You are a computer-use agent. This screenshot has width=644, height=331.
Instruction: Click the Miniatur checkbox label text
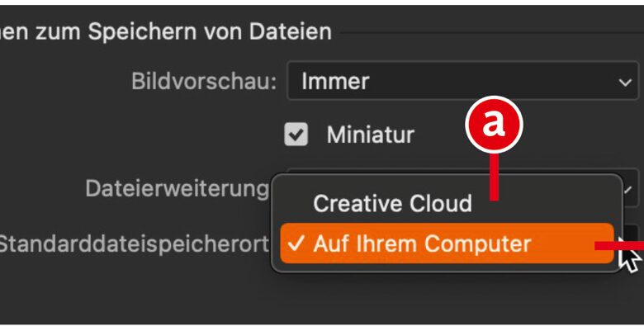point(370,135)
